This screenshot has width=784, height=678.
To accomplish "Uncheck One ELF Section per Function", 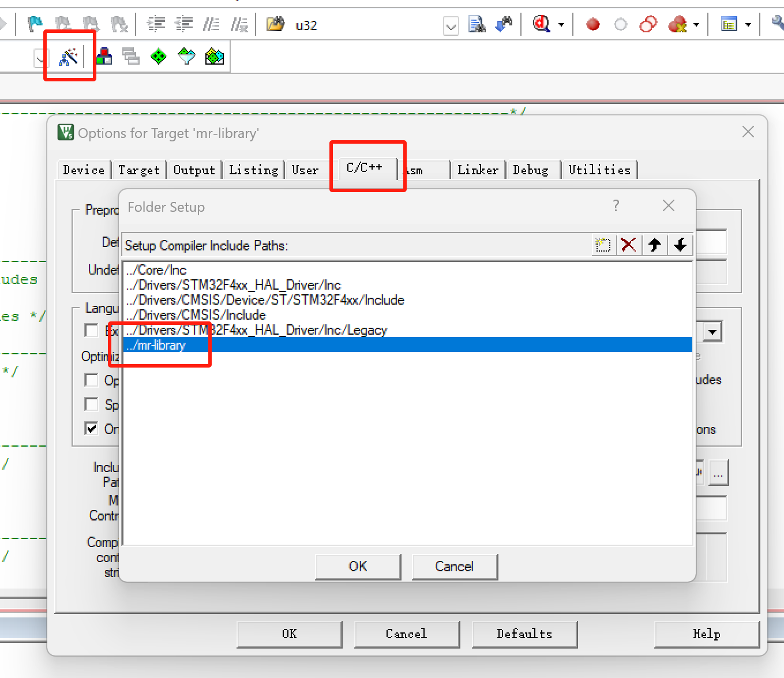I will (91, 429).
